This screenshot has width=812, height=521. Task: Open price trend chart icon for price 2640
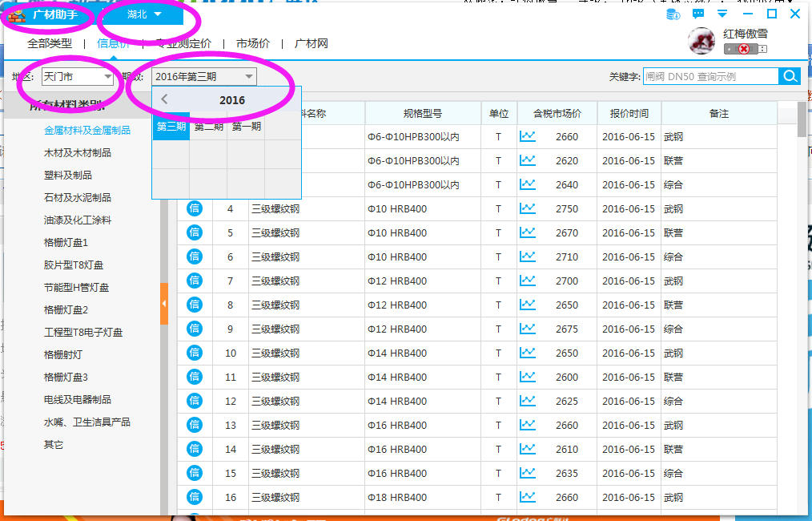click(528, 184)
